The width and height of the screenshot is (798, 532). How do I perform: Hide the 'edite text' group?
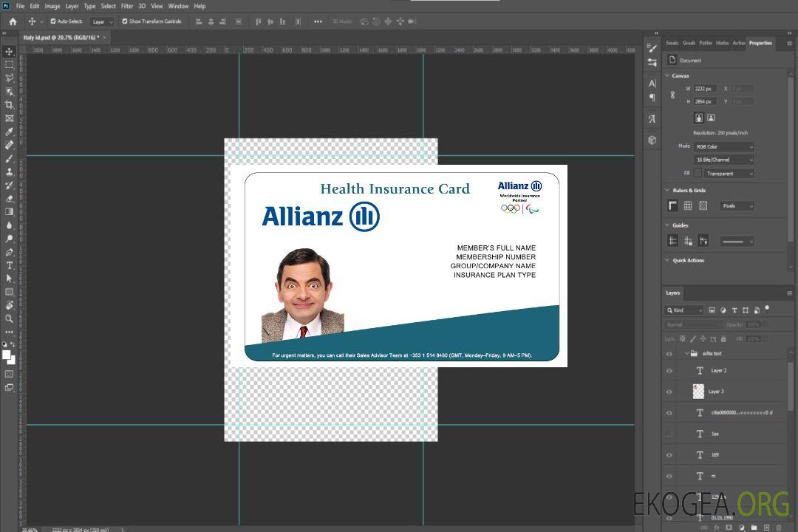click(669, 354)
